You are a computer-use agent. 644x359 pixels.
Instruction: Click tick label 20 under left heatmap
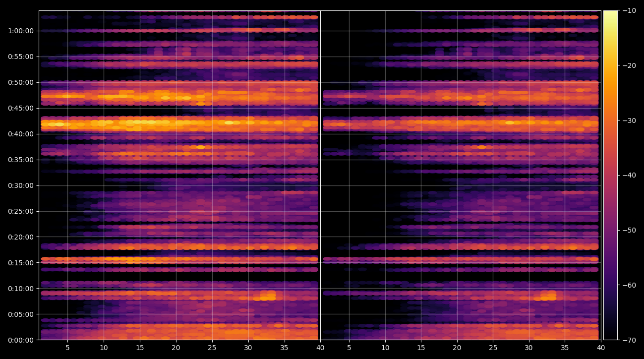click(176, 348)
